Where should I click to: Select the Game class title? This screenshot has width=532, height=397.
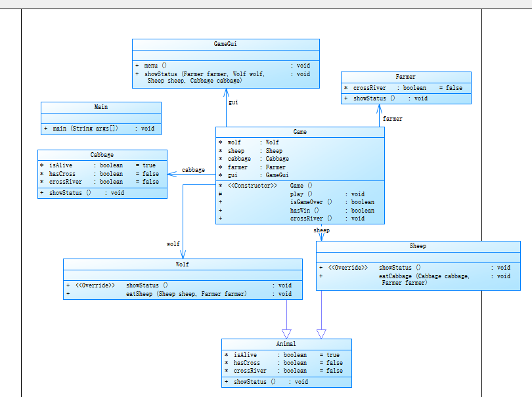[300, 132]
